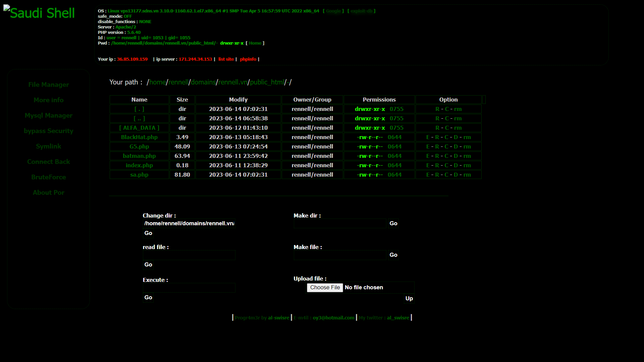Click the 0755 permission of ALFA_DATA
The height and width of the screenshot is (362, 644).
click(396, 128)
